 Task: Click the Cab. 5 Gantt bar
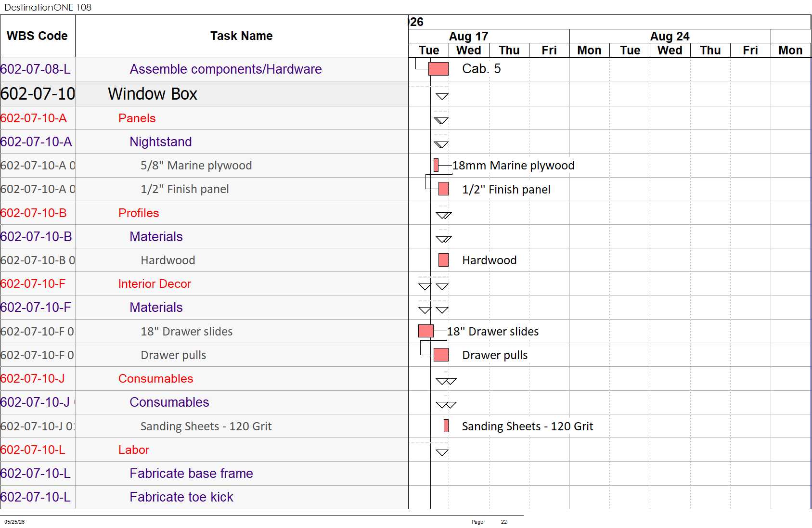pos(438,69)
